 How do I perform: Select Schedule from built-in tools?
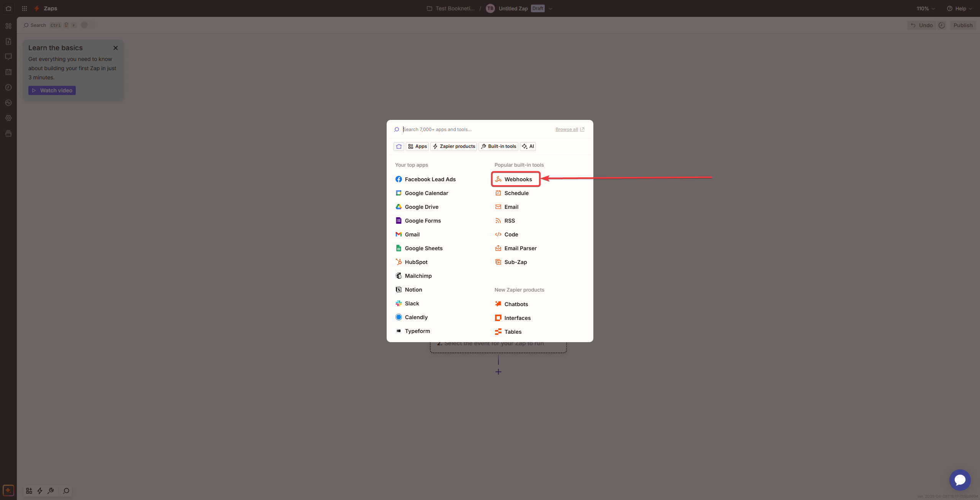pyautogui.click(x=512, y=193)
